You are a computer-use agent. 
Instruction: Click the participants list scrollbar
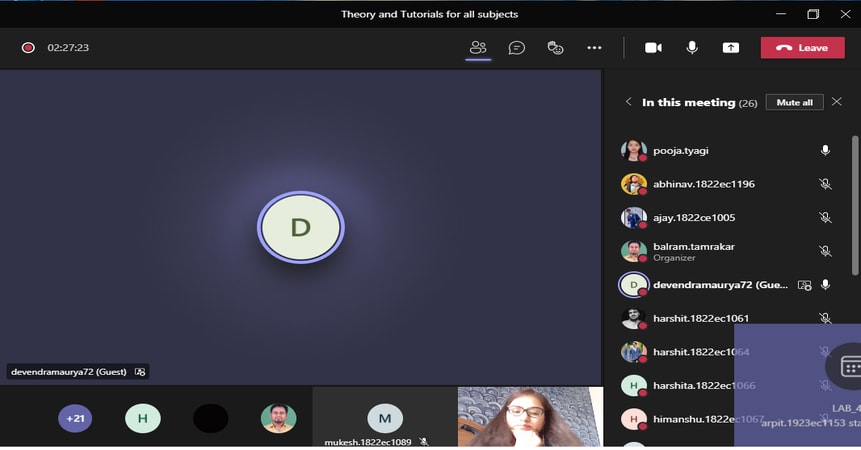pos(855,205)
